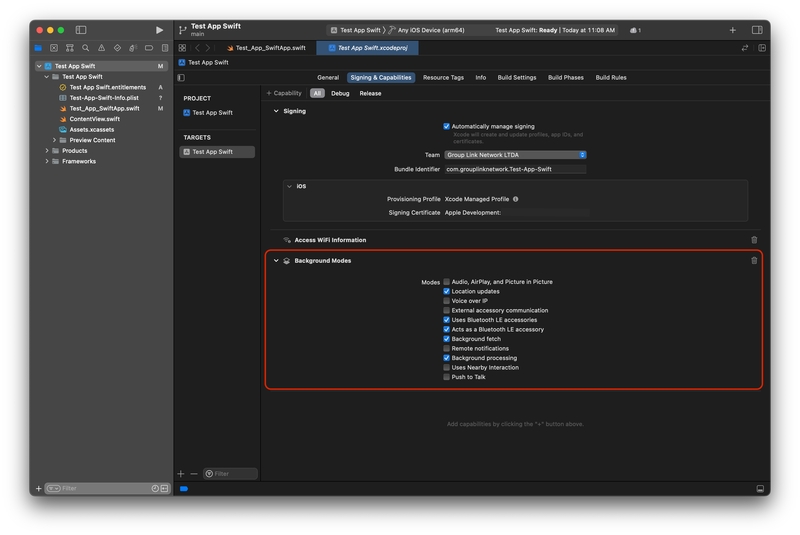Toggle the inspectors panel icon in toolbar
This screenshot has height=535, width=800.
(x=758, y=30)
